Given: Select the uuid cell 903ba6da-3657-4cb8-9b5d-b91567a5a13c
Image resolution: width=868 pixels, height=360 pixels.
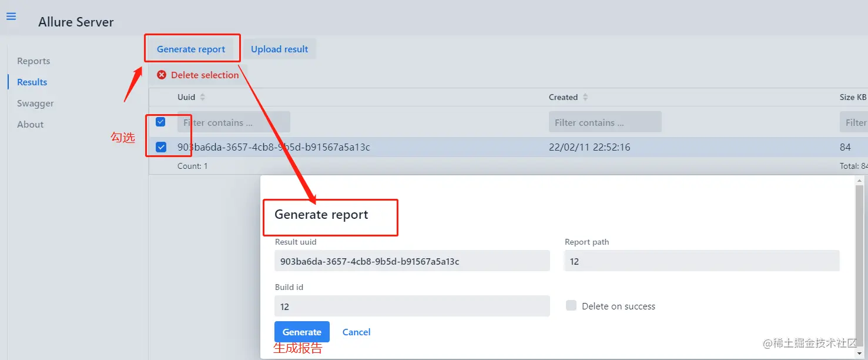Looking at the screenshot, I should (x=274, y=147).
